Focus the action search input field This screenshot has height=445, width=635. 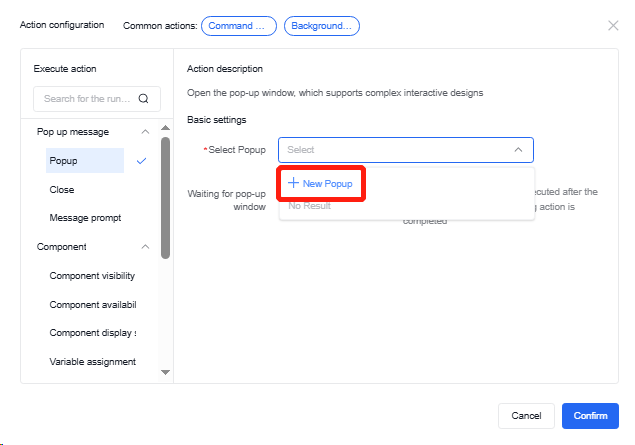tap(88, 99)
